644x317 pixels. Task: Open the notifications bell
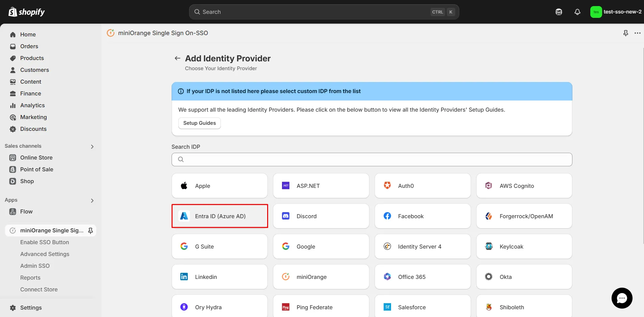pyautogui.click(x=577, y=12)
